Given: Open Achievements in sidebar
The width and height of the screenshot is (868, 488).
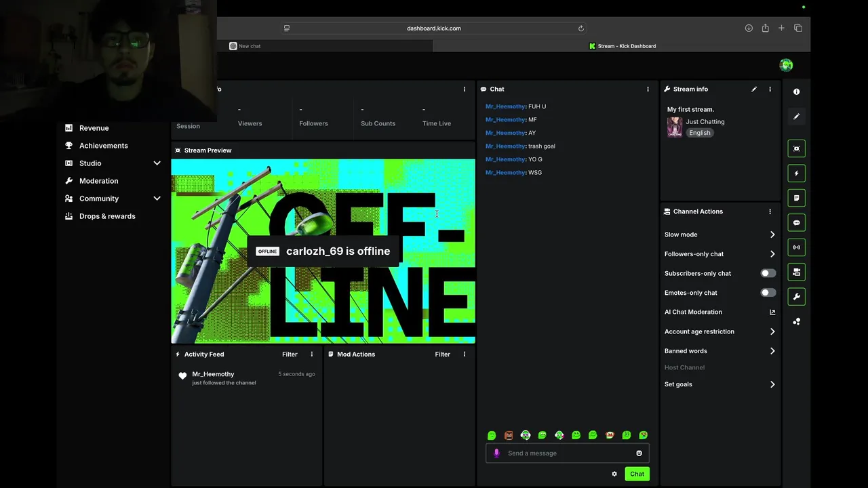Looking at the screenshot, I should [103, 146].
